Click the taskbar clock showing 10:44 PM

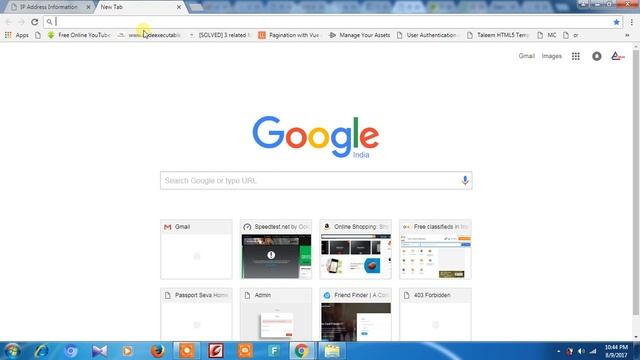616,351
